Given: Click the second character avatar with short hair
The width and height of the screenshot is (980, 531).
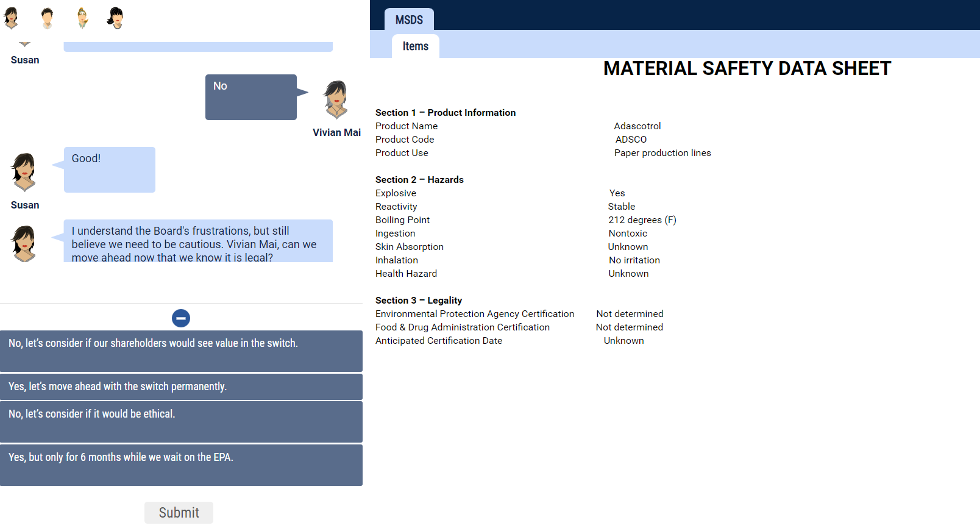Looking at the screenshot, I should coord(47,18).
